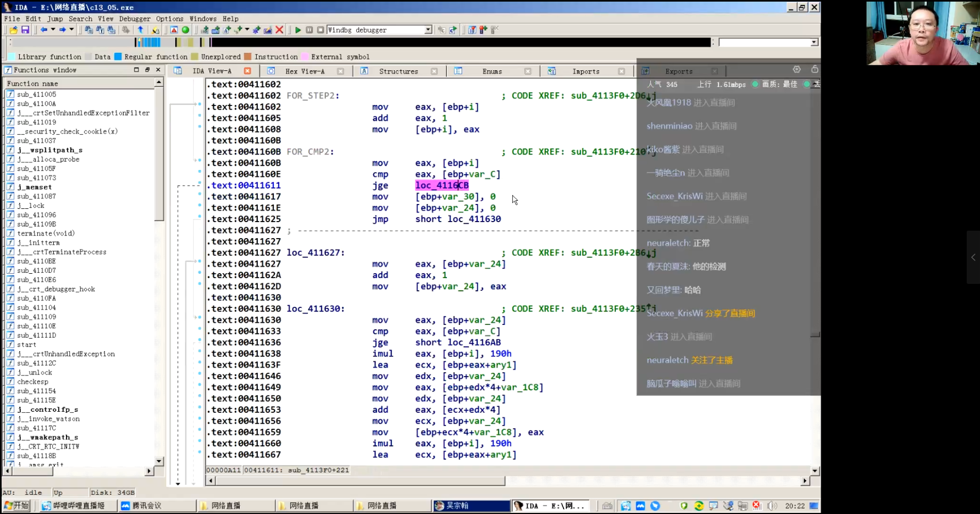Close the IDA View-A tab

pos(247,71)
